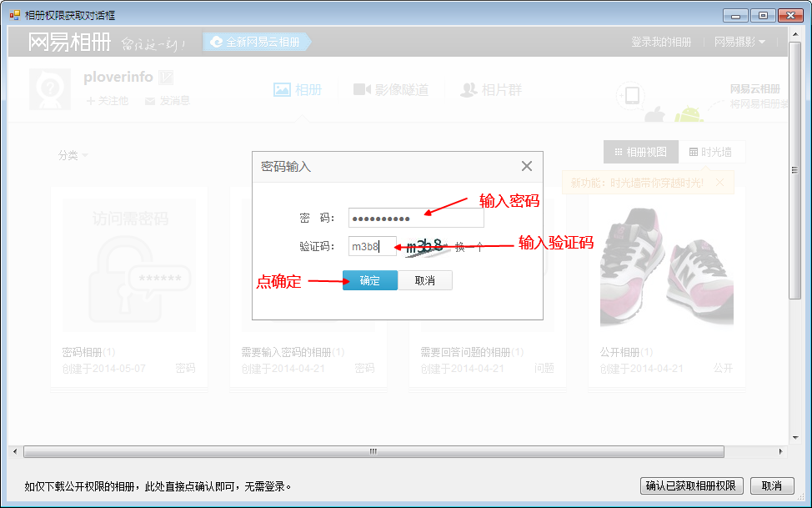Viewport: 812px width, 508px height.
Task: Open 登录我的相册 link
Action: pos(661,42)
